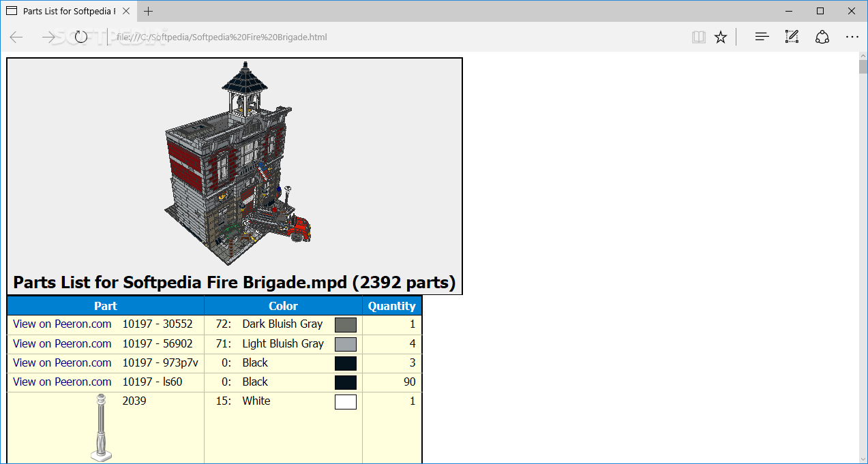Screen dimensions: 868x464
Task: Open Peeron link for 10197 - ls60
Action: tap(62, 382)
